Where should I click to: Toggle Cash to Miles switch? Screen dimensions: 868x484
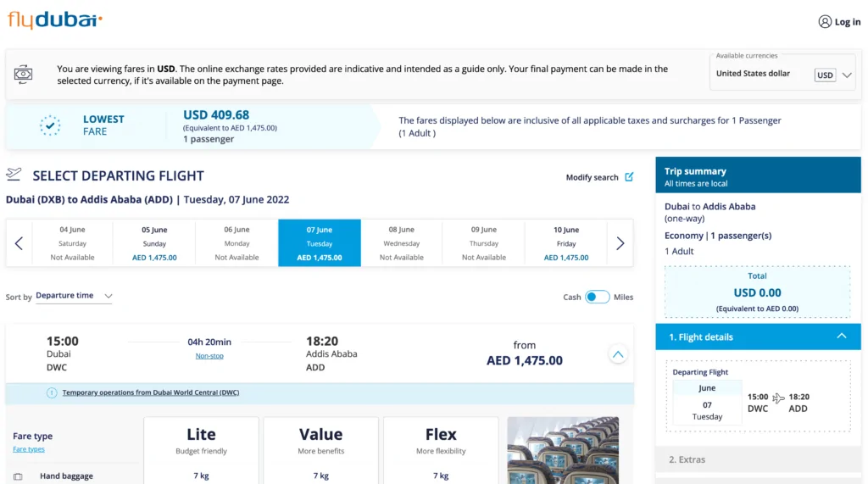597,297
